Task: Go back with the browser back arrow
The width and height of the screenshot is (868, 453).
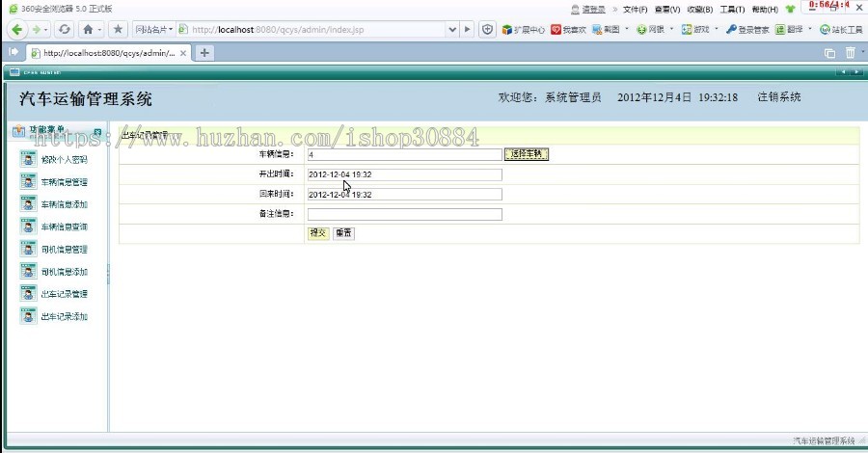Action: [x=16, y=29]
